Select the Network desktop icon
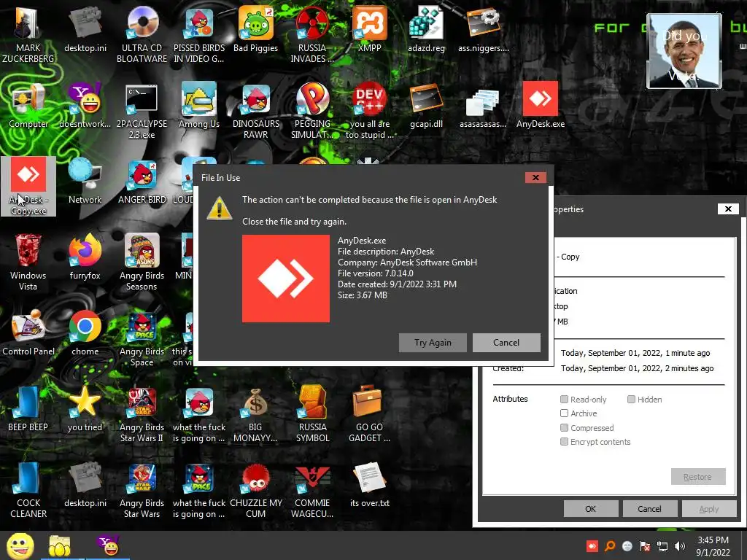This screenshot has width=747, height=560. click(x=85, y=182)
